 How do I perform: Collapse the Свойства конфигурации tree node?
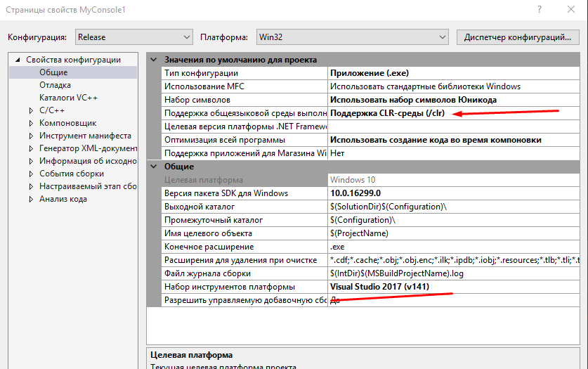tap(18, 60)
